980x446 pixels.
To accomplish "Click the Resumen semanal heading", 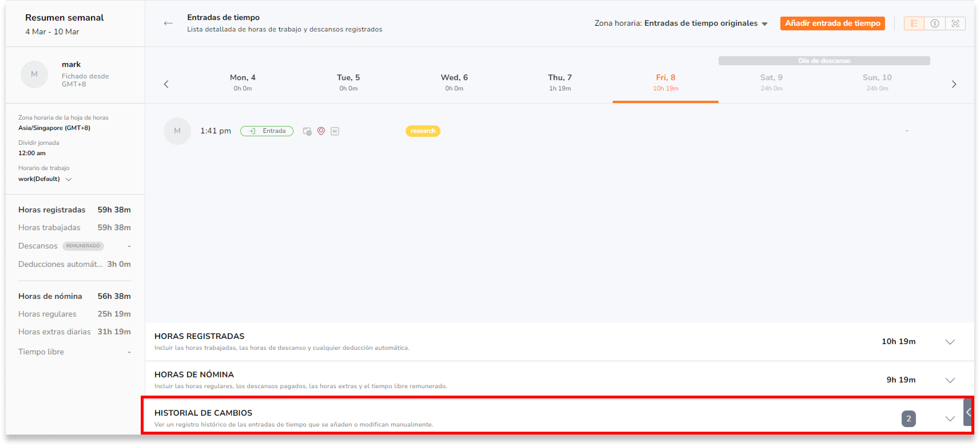I will [x=64, y=17].
